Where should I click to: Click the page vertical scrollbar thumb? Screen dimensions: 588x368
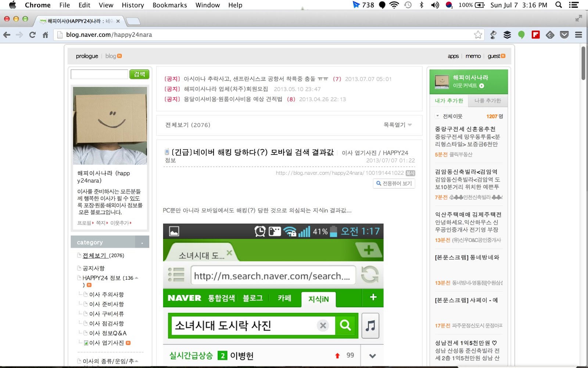pyautogui.click(x=583, y=63)
